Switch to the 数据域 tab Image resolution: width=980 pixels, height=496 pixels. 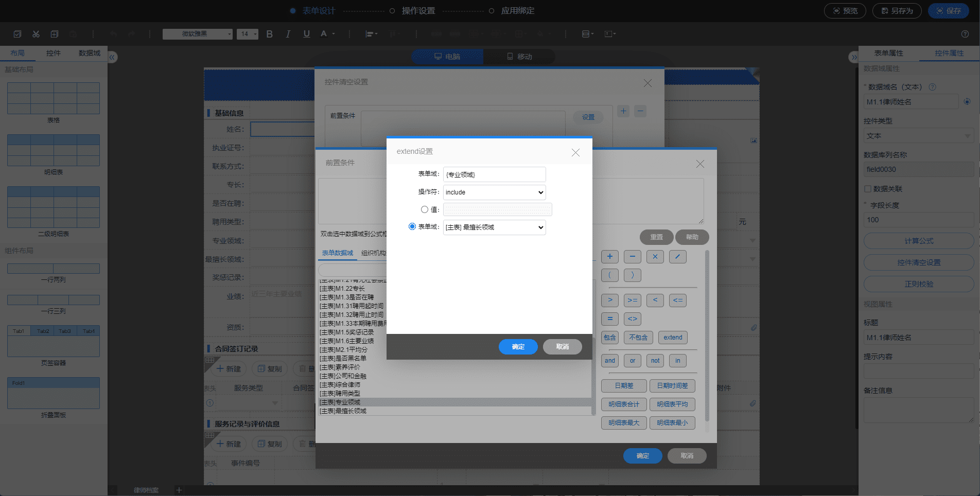[90, 53]
